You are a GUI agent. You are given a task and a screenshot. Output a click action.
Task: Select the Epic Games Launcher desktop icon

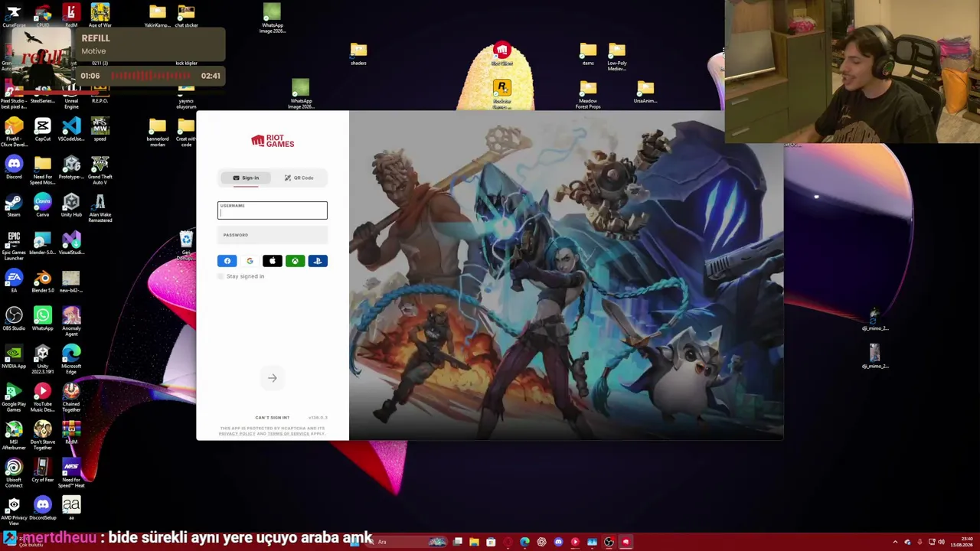[x=14, y=245]
